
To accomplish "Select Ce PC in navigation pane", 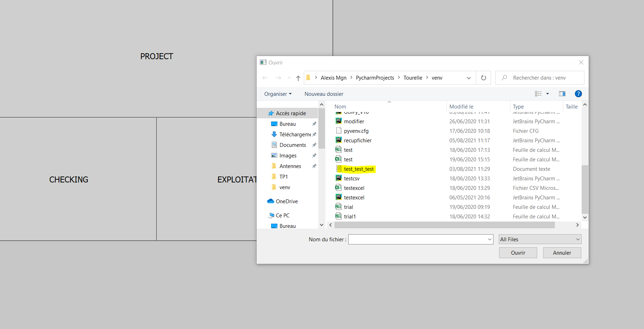I will pos(282,216).
